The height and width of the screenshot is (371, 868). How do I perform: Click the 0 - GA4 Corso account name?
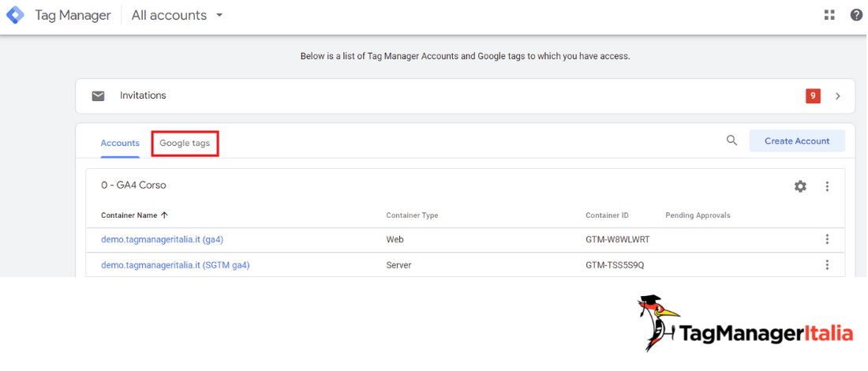pos(133,185)
